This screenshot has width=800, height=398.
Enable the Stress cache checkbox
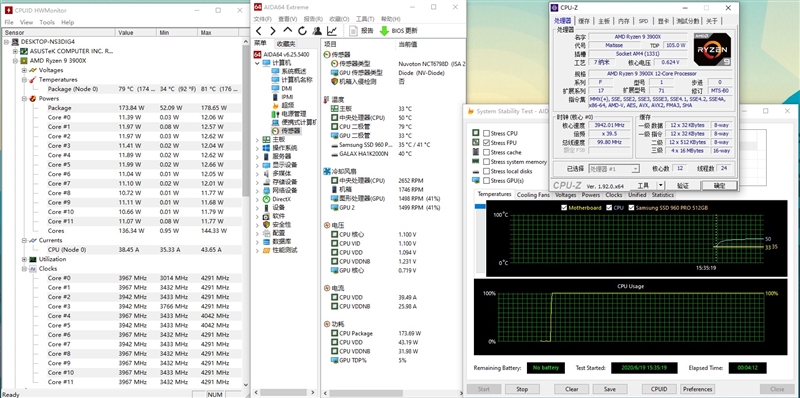(x=486, y=152)
